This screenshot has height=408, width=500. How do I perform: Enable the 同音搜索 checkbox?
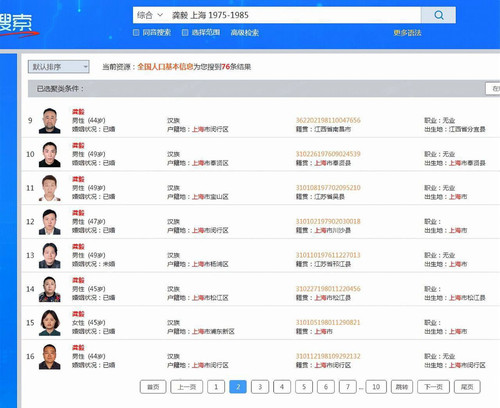pos(136,33)
